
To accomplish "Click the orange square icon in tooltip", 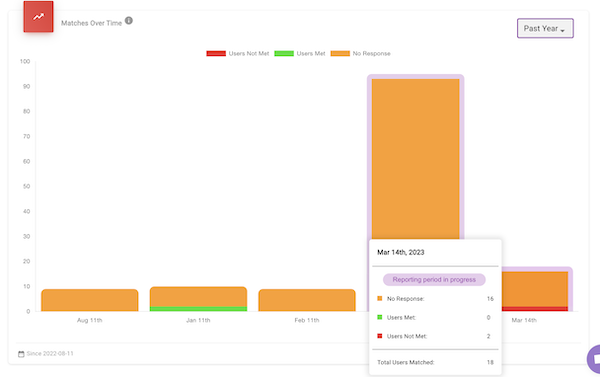I will pyautogui.click(x=380, y=299).
